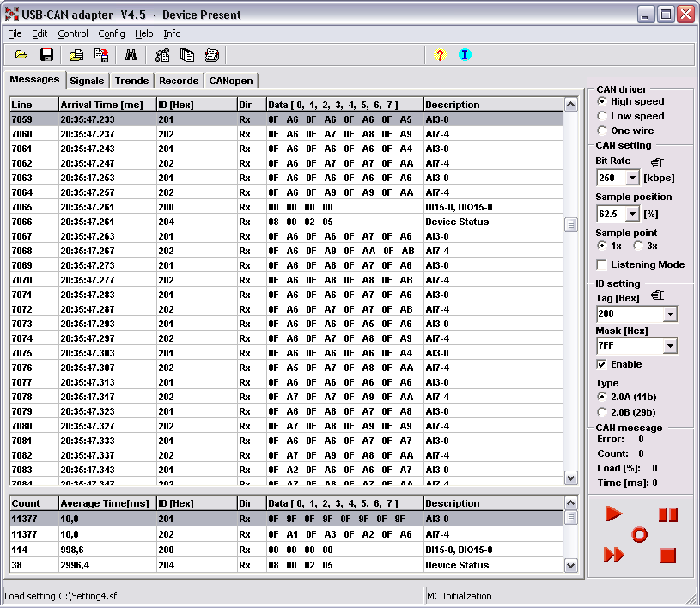Switch to the Messages tab

pos(34,80)
